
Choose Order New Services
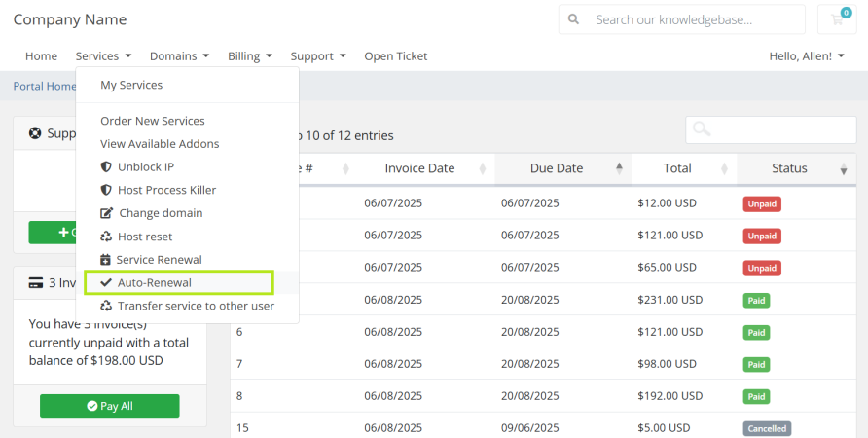(x=152, y=121)
